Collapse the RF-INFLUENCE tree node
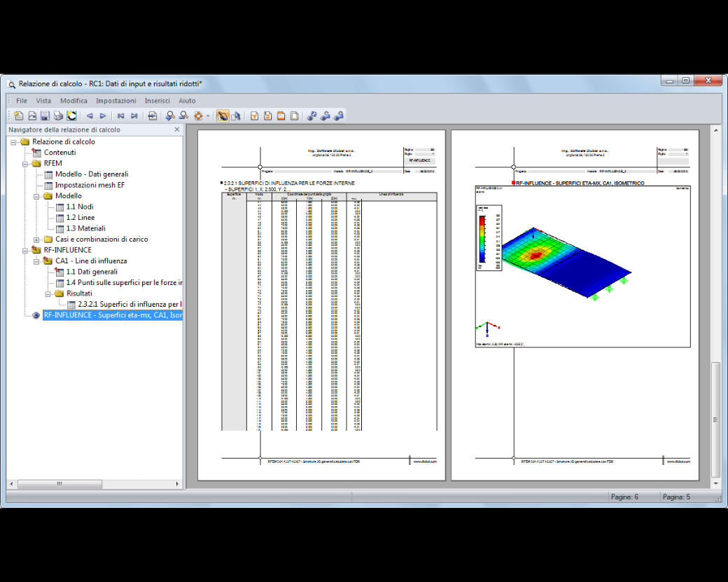This screenshot has width=728, height=582. [25, 250]
